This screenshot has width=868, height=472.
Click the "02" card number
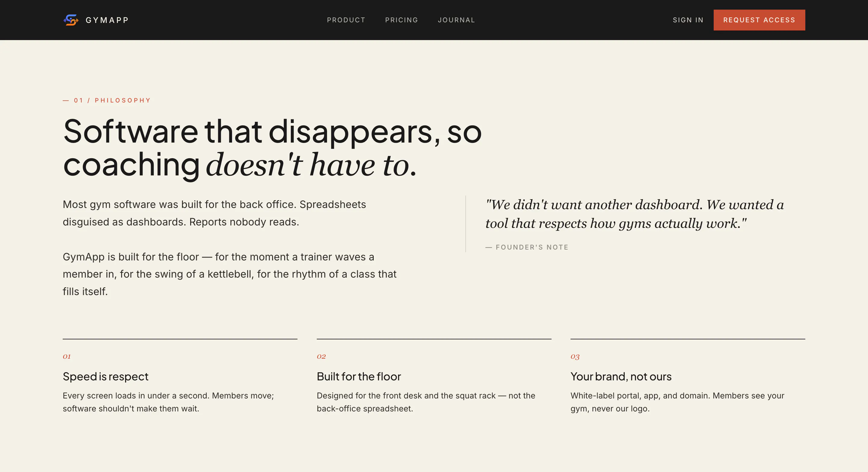coord(321,356)
